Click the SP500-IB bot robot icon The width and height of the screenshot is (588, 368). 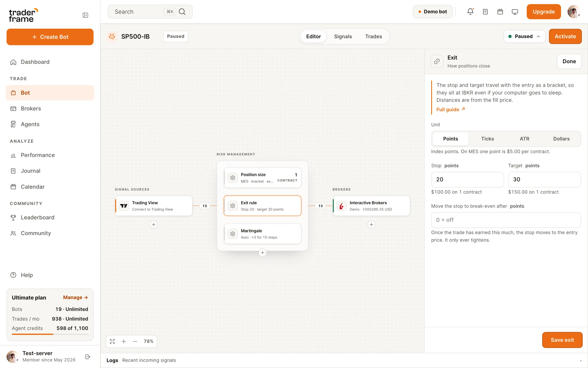click(112, 36)
